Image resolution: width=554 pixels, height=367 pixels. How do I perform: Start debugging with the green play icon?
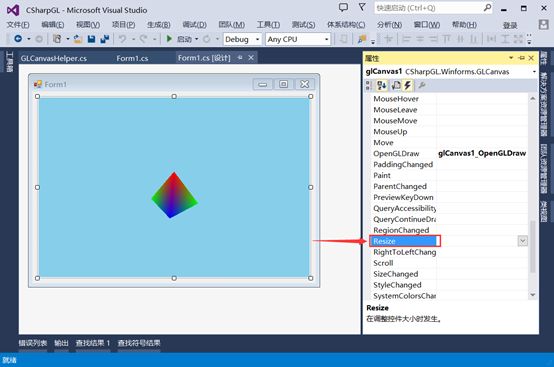tap(169, 39)
